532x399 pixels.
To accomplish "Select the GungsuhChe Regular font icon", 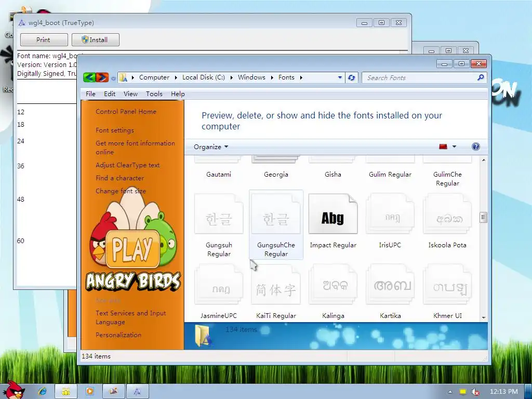I will click(276, 215).
